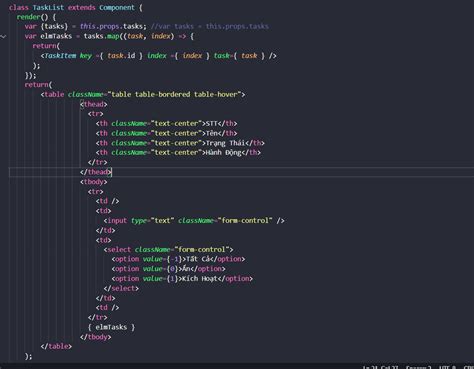The width and height of the screenshot is (474, 369).
Task: Click 'task.id' in the key attribute
Action: [x=121, y=56]
